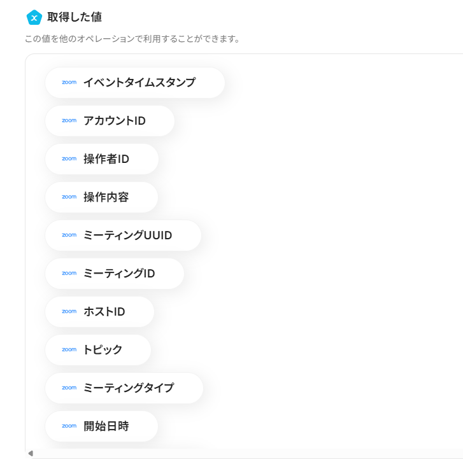The width and height of the screenshot is (463, 476).
Task: Select the イベントタイムスタンプ value label
Action: pos(139,83)
